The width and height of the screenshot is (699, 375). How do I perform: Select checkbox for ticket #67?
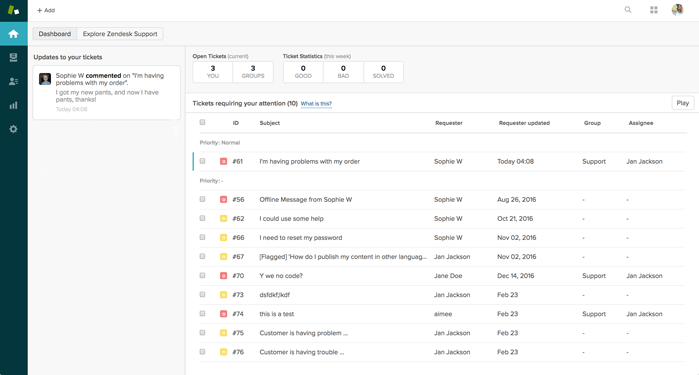click(x=202, y=256)
